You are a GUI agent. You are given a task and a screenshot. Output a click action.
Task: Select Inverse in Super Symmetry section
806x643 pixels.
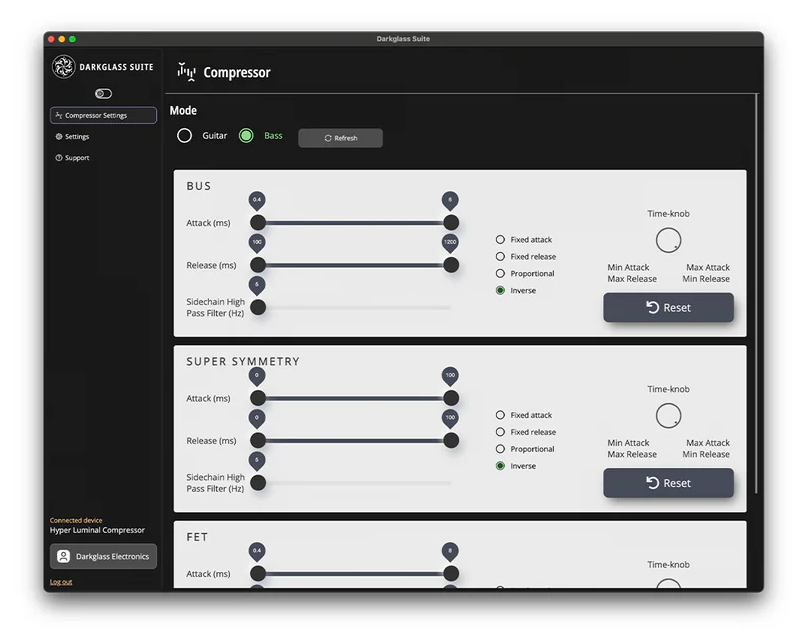pos(500,466)
